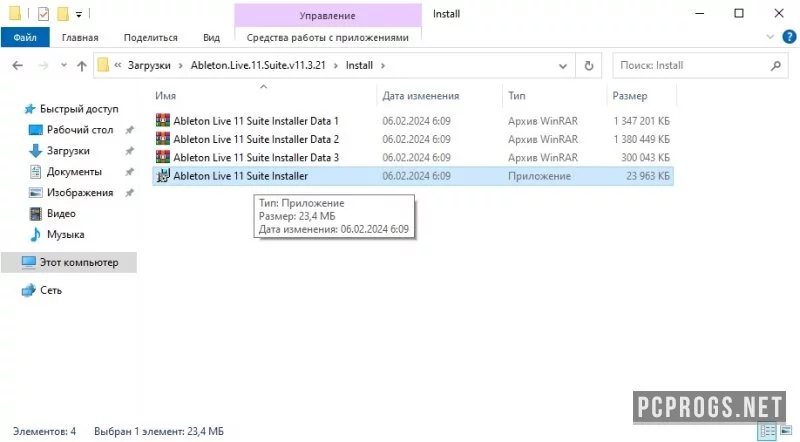Open Explorer help question mark
This screenshot has height=442, width=800.
[x=789, y=37]
